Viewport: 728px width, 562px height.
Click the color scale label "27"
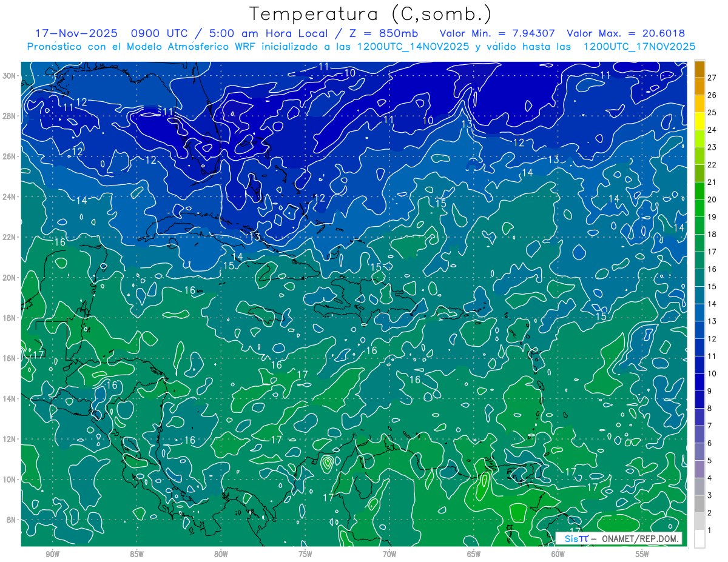(712, 77)
